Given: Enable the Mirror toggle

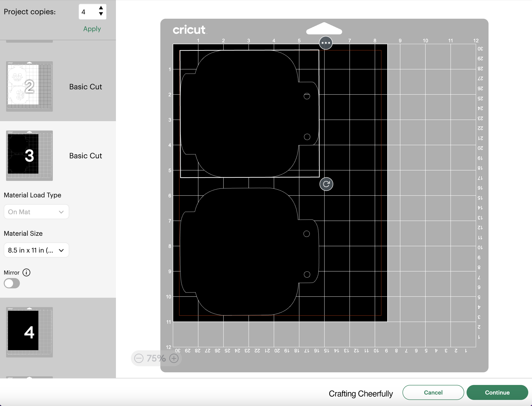Looking at the screenshot, I should (12, 283).
